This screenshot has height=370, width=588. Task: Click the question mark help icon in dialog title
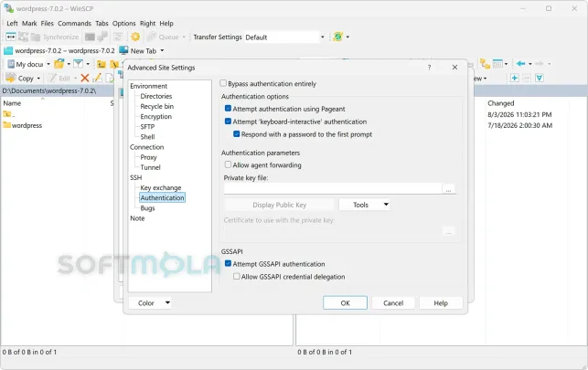click(x=430, y=68)
